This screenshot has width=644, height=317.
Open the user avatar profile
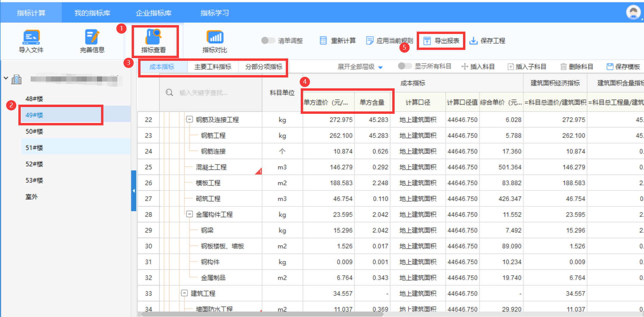(633, 13)
